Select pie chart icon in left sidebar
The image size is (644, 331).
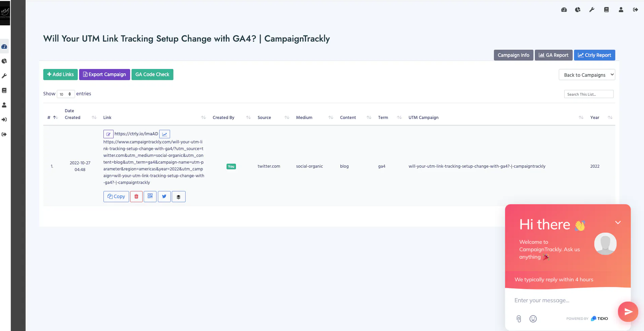[4, 61]
